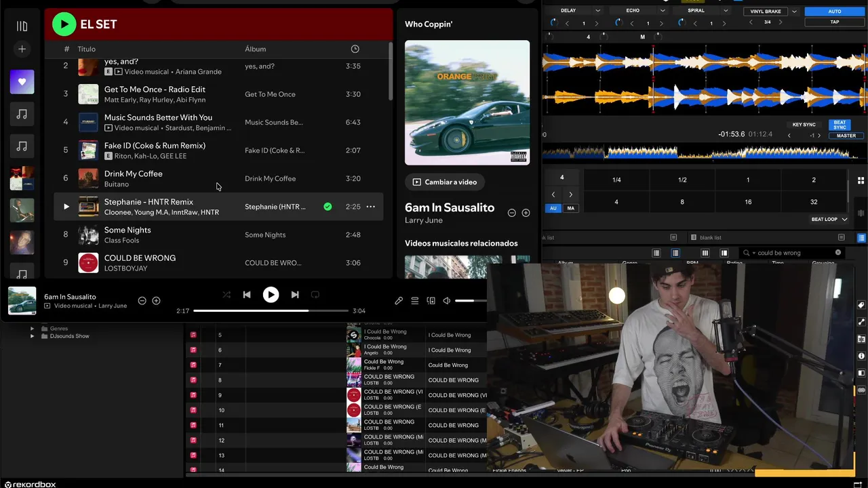Viewport: 868px width, 488px height.
Task: Click the Apple Music icon on row 8
Action: [x=193, y=380]
